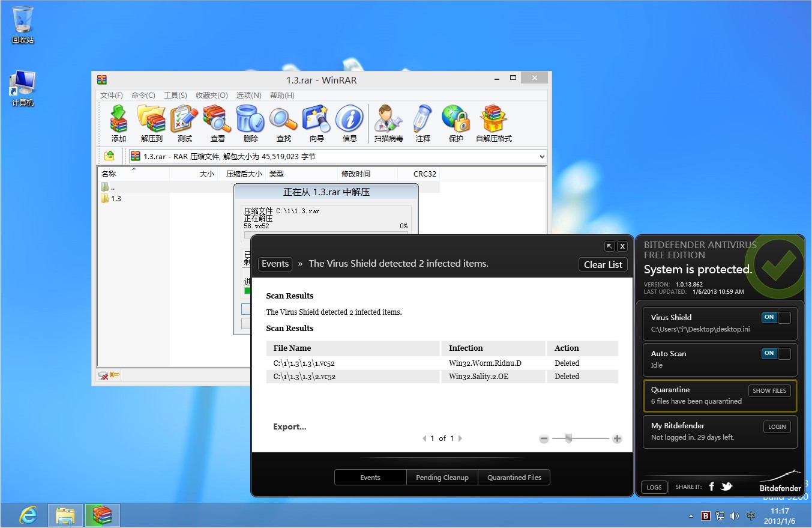Zoom in with the plus icon
Image resolution: width=812 pixels, height=528 pixels.
617,439
